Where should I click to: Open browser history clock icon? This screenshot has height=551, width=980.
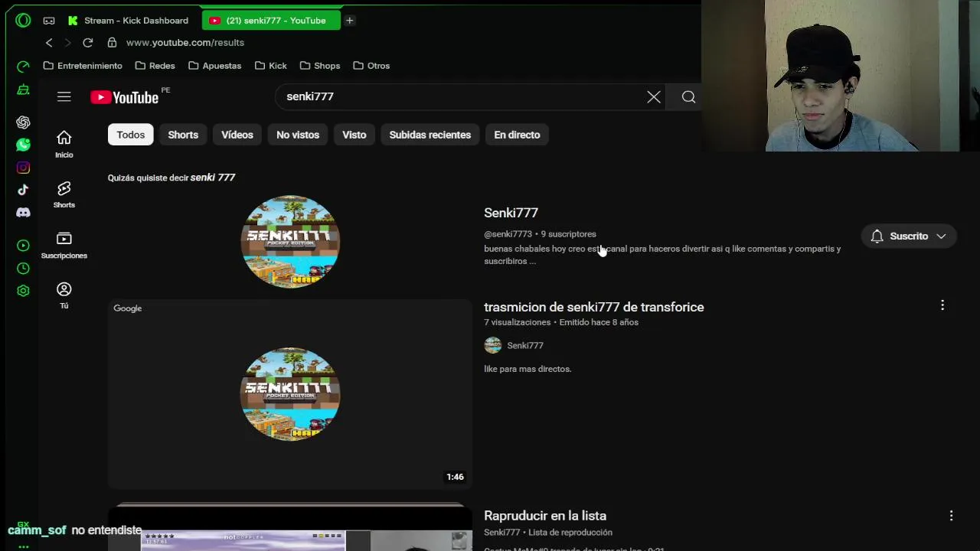pos(23,269)
